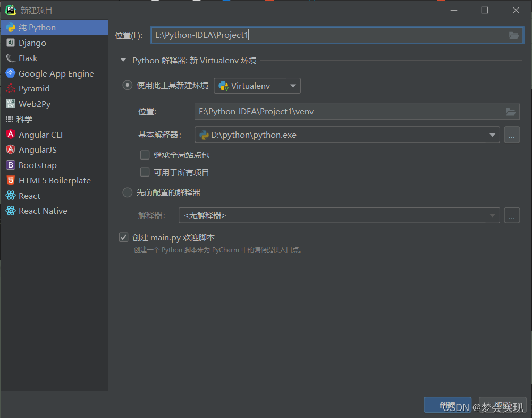Collapse the Python interpreter section
Image resolution: width=532 pixels, height=418 pixels.
(123, 60)
